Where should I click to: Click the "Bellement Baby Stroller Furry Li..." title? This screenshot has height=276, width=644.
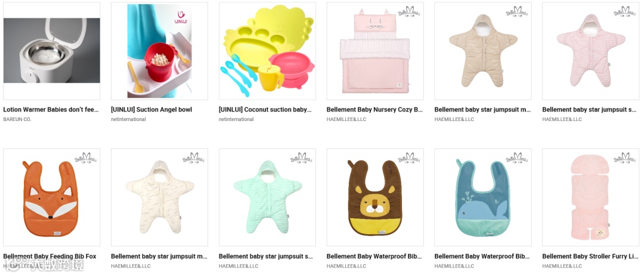pyautogui.click(x=590, y=256)
